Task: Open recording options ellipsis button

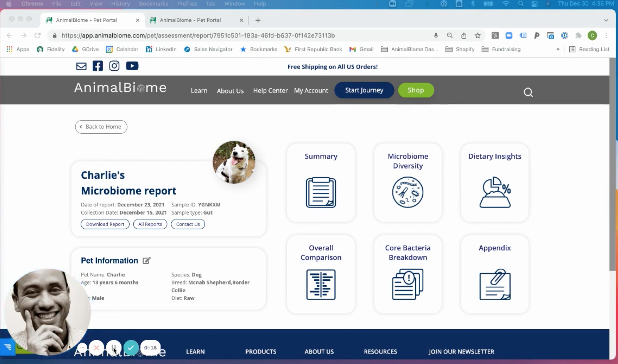Action: click(x=82, y=348)
